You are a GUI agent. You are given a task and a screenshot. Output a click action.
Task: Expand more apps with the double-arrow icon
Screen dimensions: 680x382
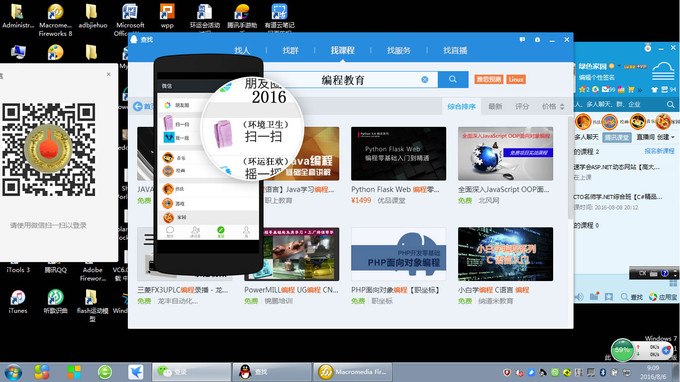click(640, 90)
